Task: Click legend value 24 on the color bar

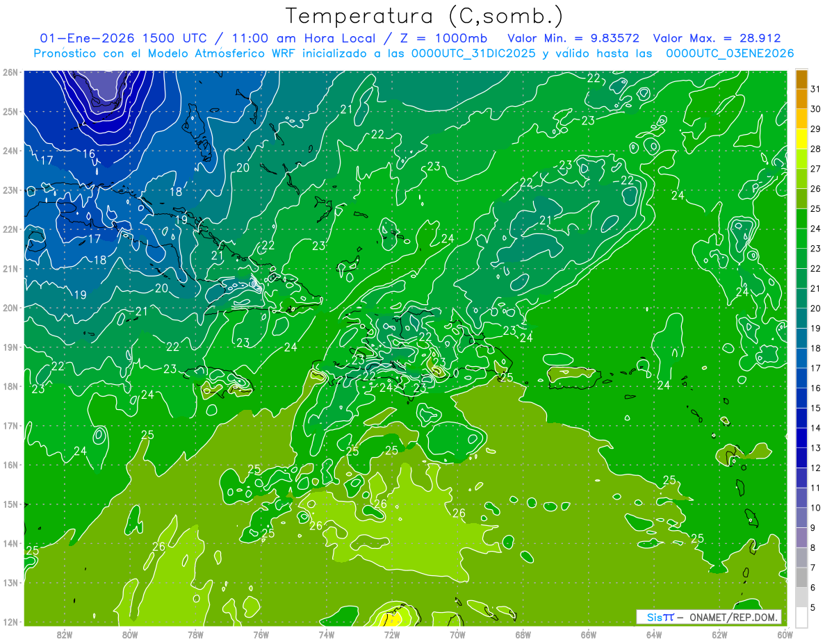Action: (815, 229)
